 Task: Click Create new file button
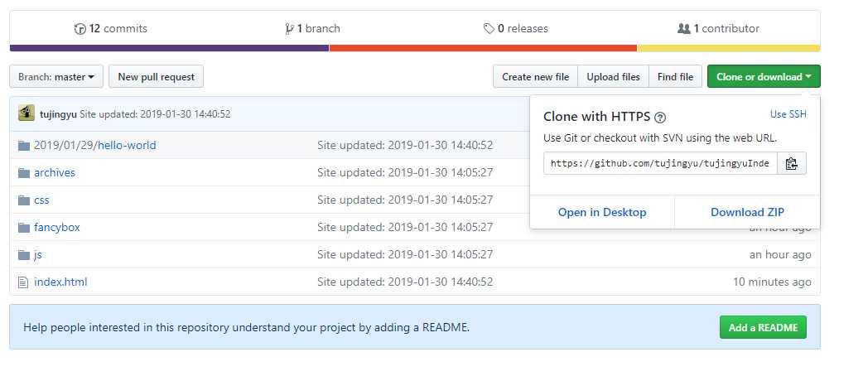(535, 76)
